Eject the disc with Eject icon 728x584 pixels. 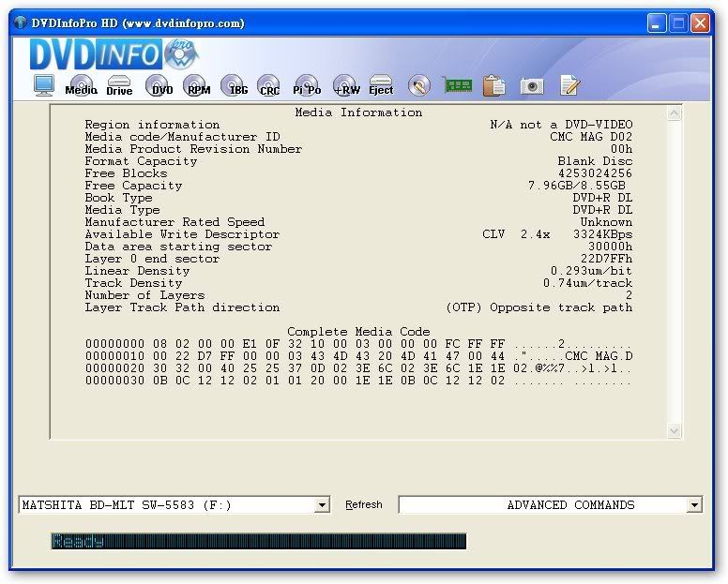(x=381, y=85)
